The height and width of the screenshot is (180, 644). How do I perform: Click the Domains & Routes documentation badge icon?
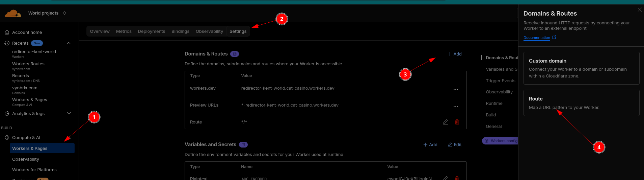[x=235, y=54]
